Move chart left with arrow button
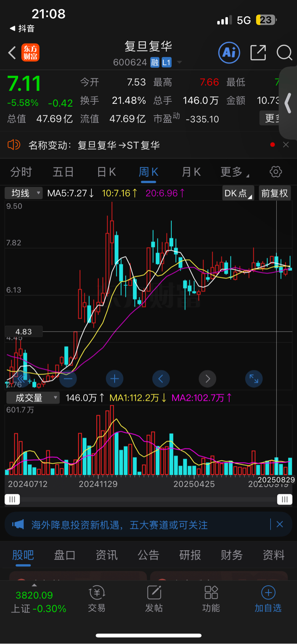 coord(161,379)
